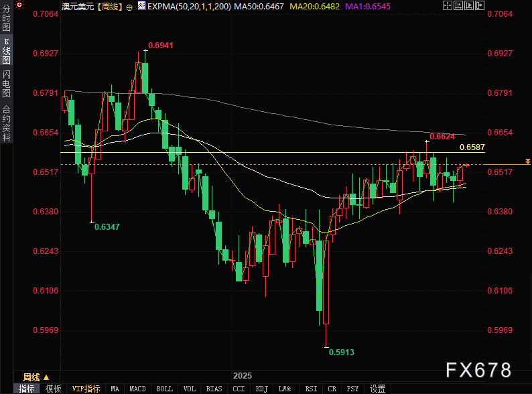Enable the KDJ indicator

(x=261, y=389)
